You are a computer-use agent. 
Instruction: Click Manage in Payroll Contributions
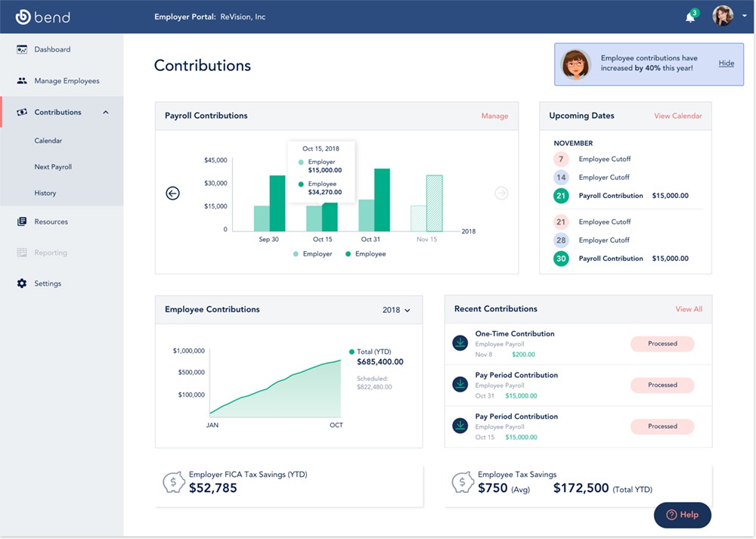point(494,116)
